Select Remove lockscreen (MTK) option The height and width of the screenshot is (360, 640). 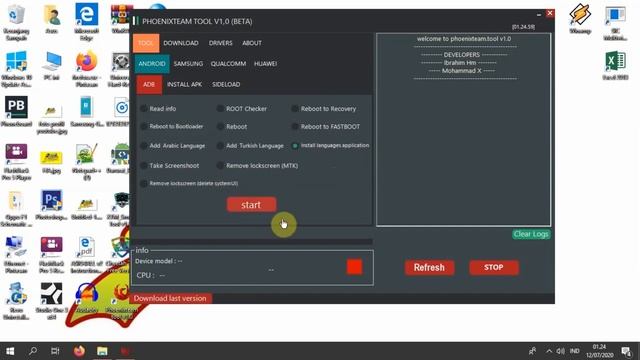pos(258,165)
